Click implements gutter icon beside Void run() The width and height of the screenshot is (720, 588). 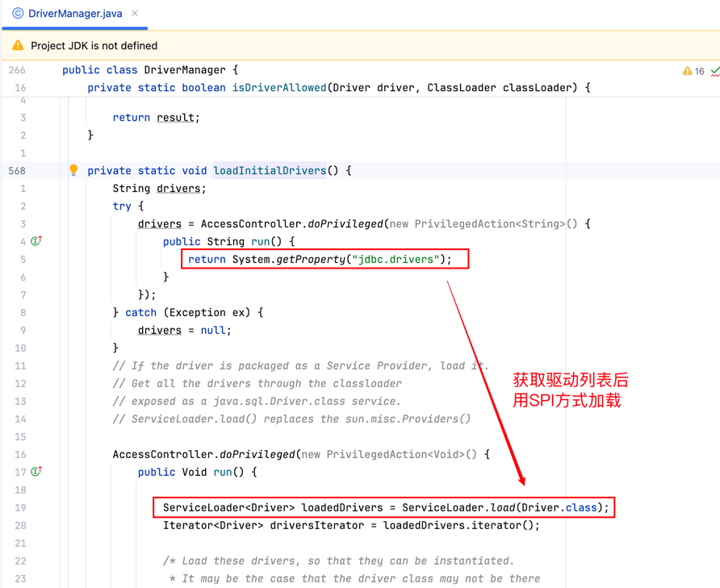click(36, 472)
